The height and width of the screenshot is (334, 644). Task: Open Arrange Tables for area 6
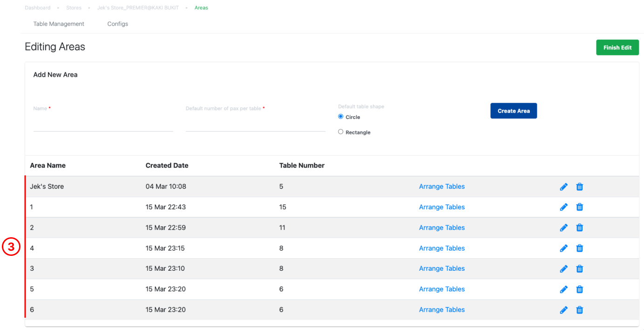point(442,309)
